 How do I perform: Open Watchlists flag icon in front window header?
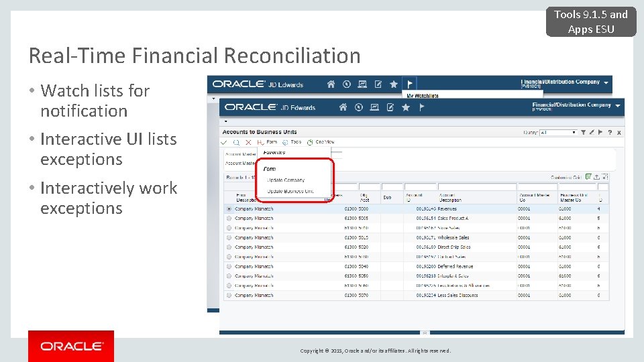pos(421,107)
